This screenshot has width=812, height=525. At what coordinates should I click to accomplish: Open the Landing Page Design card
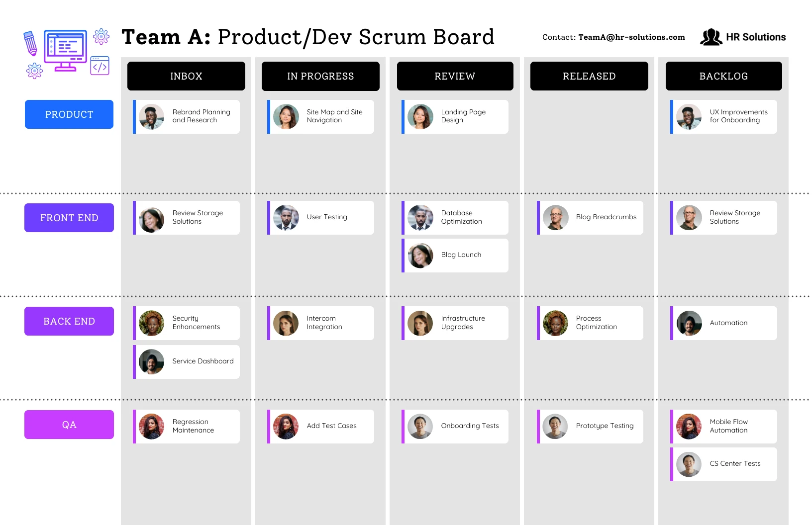(x=454, y=116)
